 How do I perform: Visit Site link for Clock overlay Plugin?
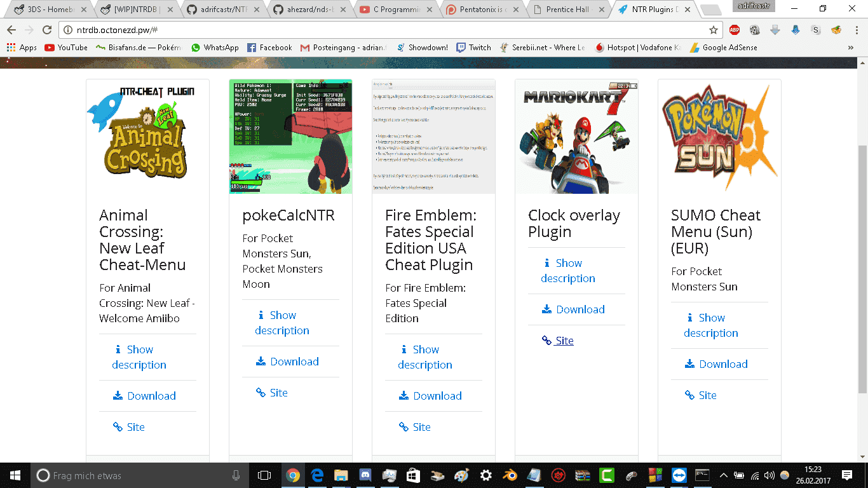(558, 341)
